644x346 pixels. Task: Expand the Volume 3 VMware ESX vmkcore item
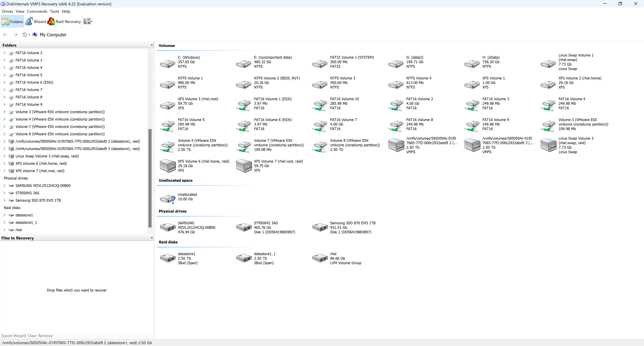point(4,112)
